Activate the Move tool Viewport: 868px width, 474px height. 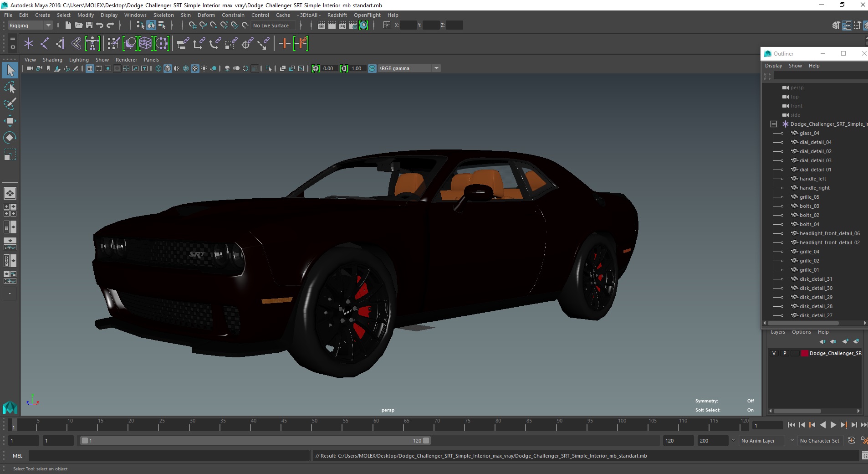tap(10, 121)
